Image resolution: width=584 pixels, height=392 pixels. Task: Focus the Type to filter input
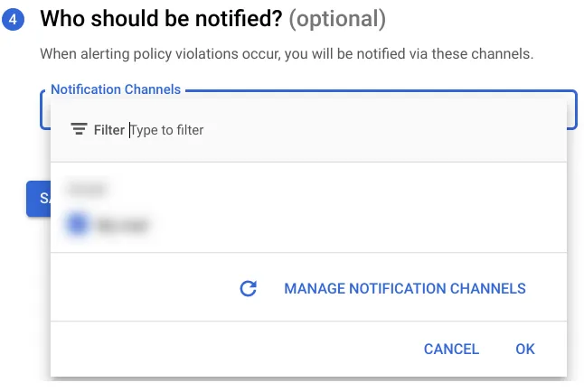pyautogui.click(x=271, y=130)
